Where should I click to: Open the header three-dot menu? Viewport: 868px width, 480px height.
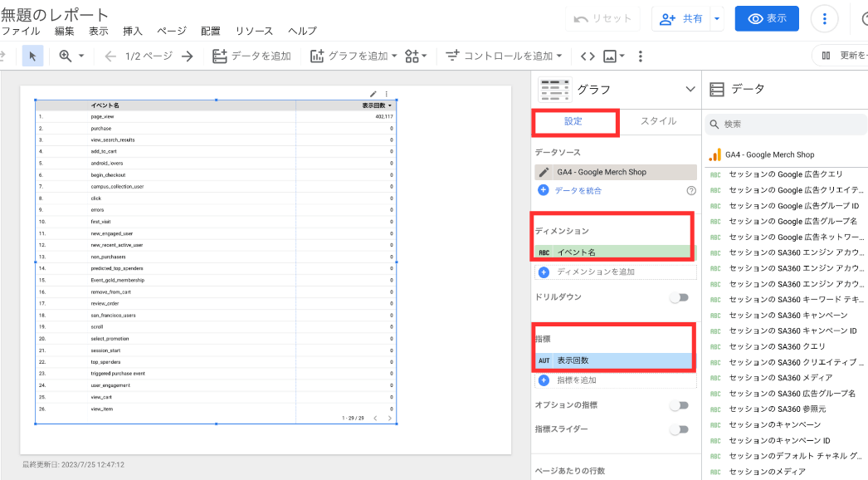tap(824, 19)
